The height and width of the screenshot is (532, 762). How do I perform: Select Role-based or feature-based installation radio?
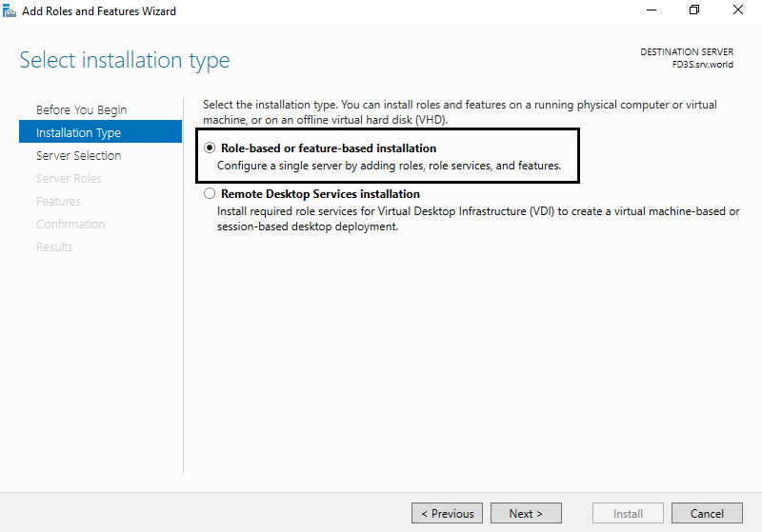pos(210,148)
